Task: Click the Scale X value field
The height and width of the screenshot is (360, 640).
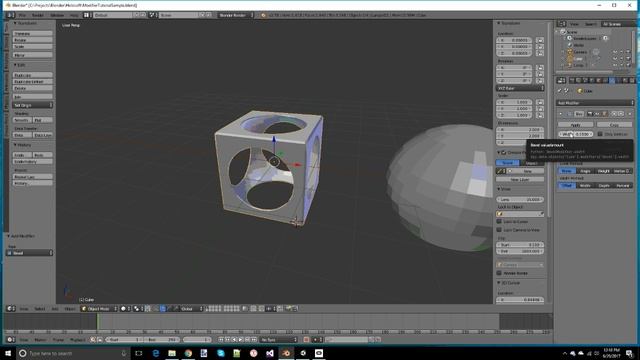Action: pyautogui.click(x=514, y=102)
